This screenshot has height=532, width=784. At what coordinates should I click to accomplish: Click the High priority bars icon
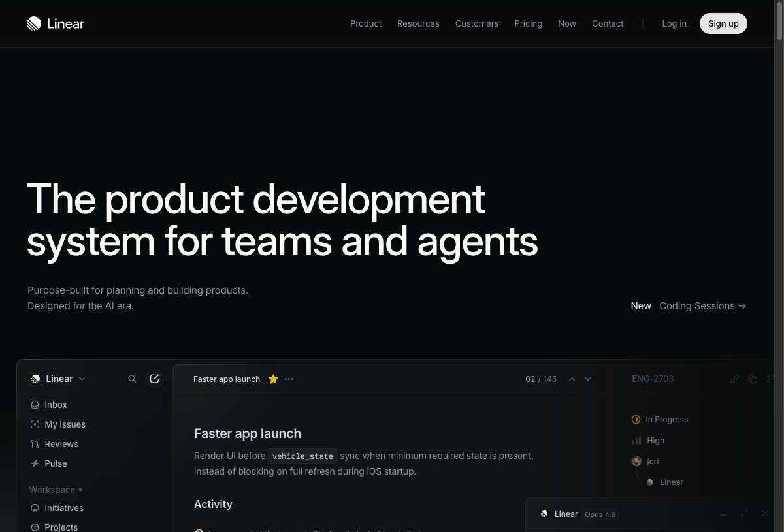click(x=636, y=441)
